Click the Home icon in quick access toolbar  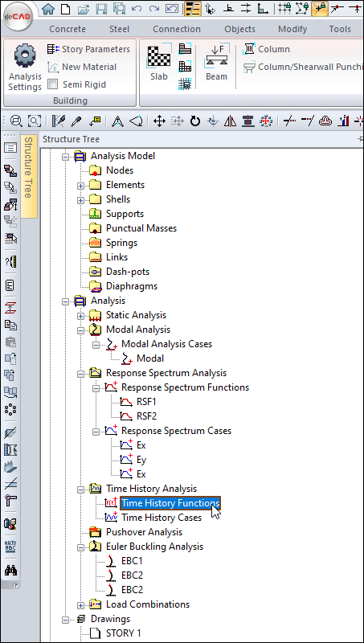48,8
